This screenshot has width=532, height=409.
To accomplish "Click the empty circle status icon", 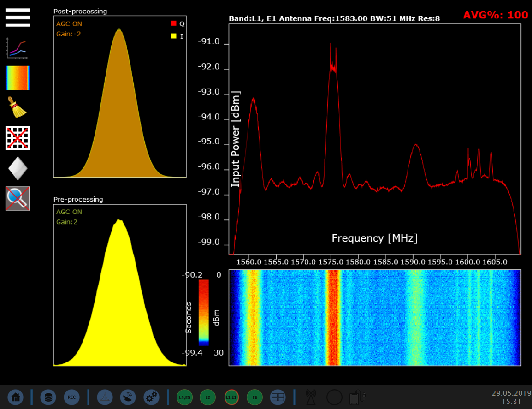I will [334, 397].
